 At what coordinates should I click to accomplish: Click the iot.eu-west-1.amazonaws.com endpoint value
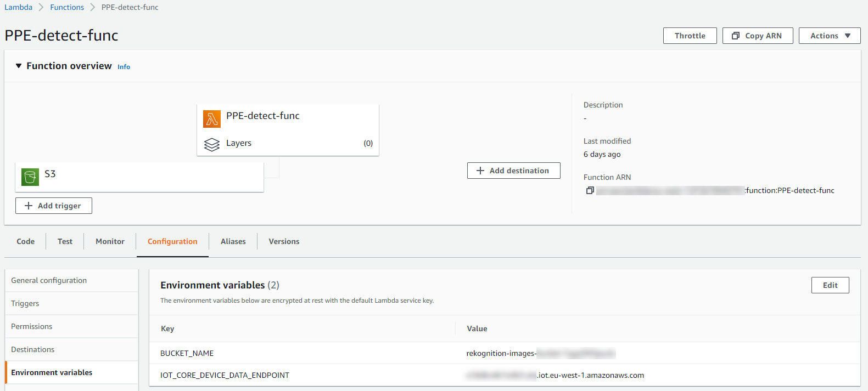pos(555,375)
